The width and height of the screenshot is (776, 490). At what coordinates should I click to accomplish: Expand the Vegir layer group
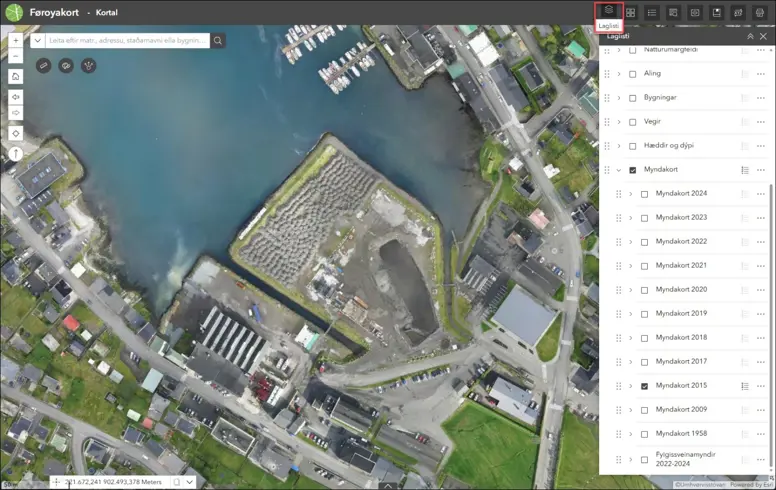click(619, 122)
